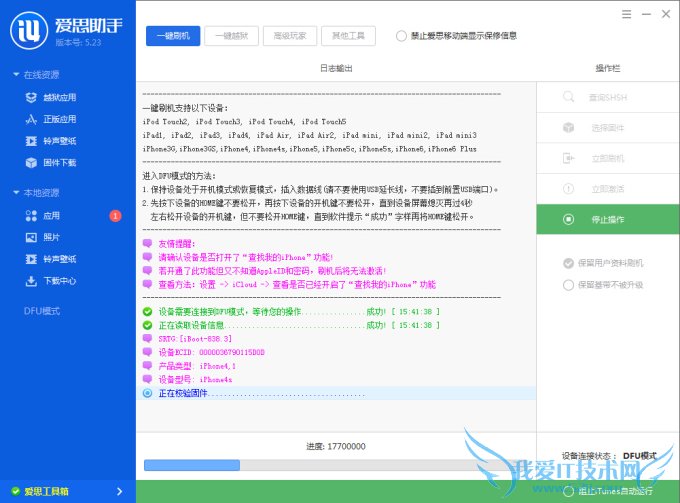The width and height of the screenshot is (680, 503).
Task: Enable 保留基带不被升级 option
Action: pos(568,285)
